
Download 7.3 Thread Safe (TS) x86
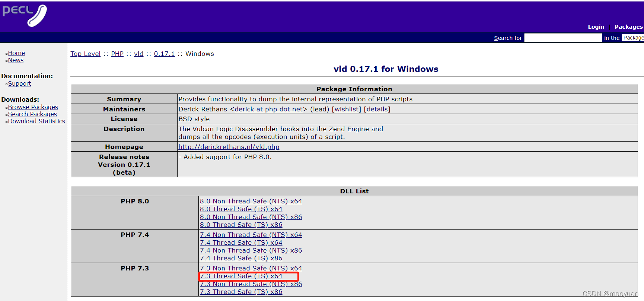click(241, 292)
